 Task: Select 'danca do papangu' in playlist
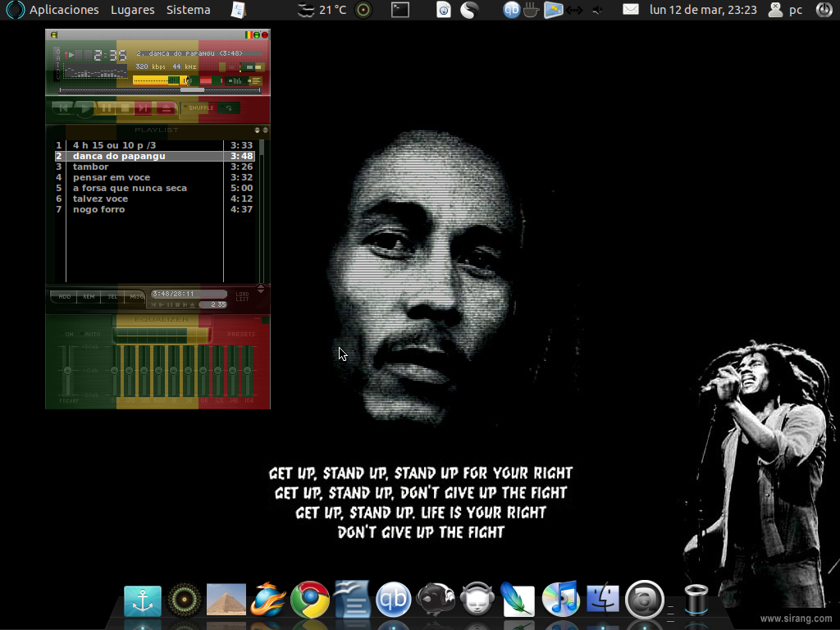[155, 156]
